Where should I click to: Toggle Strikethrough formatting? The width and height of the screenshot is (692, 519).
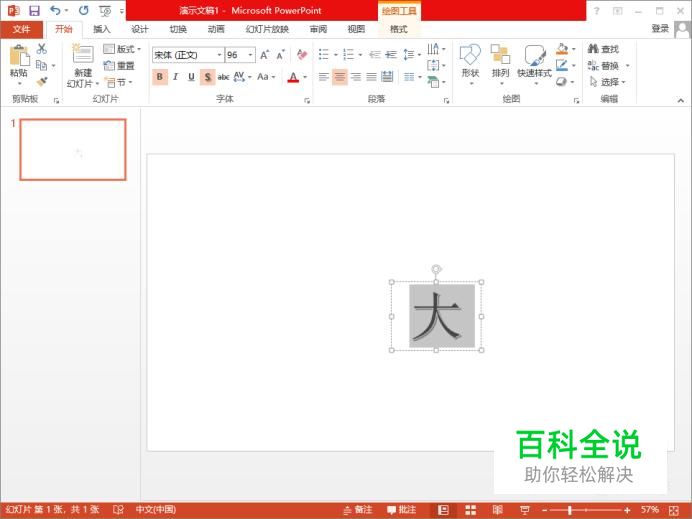223,77
